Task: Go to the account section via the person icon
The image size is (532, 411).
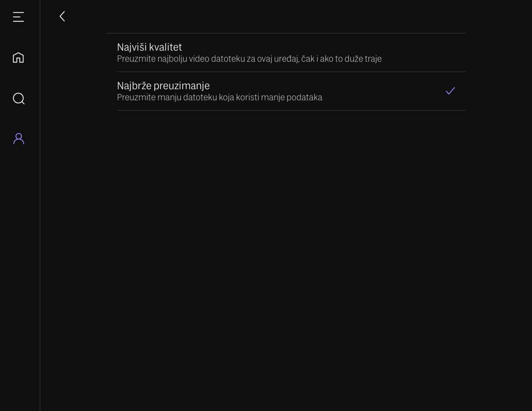Action: (19, 139)
